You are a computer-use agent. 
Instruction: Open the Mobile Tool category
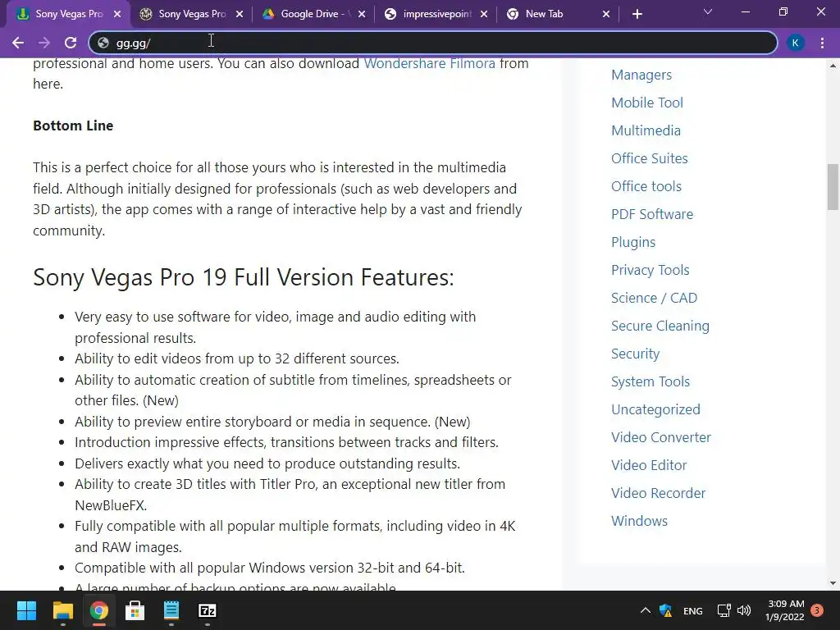(647, 103)
